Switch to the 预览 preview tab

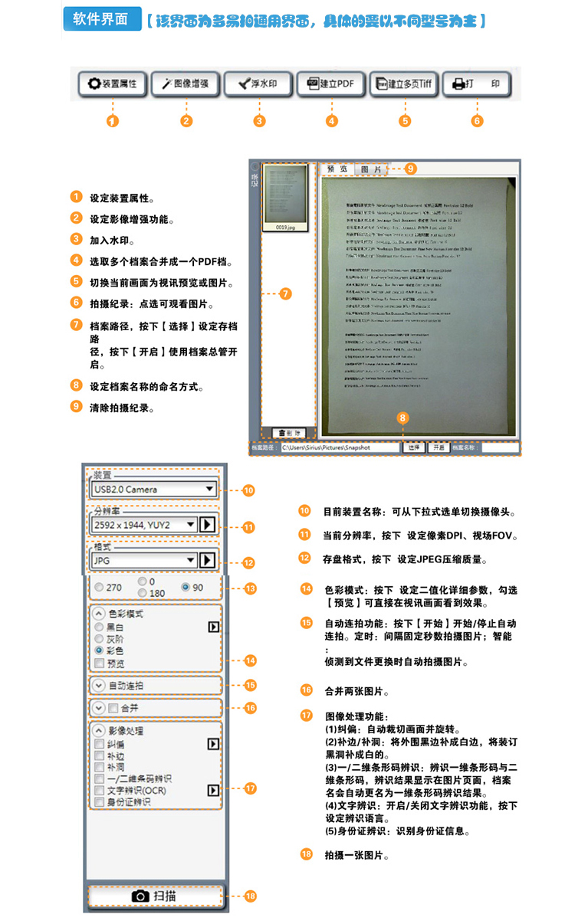337,169
